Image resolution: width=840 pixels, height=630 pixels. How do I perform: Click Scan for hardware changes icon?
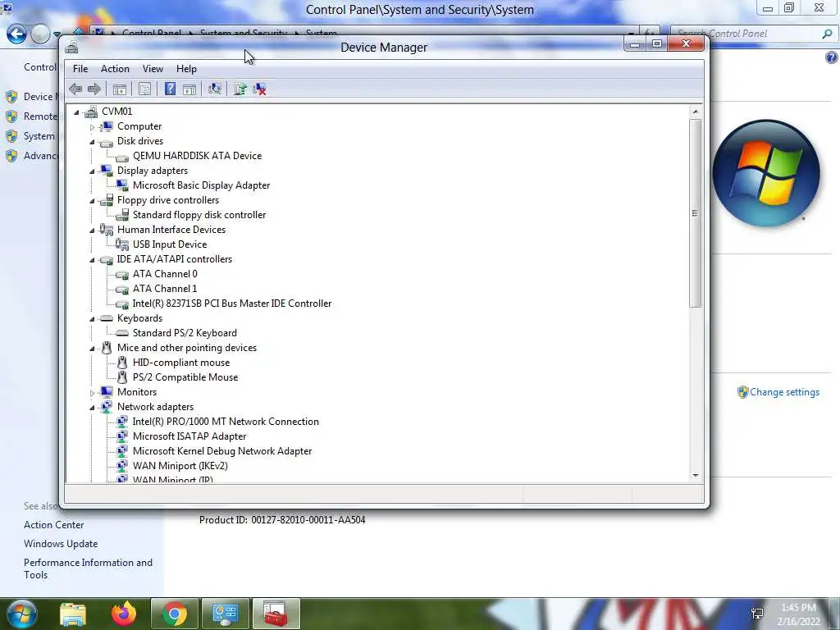(215, 89)
